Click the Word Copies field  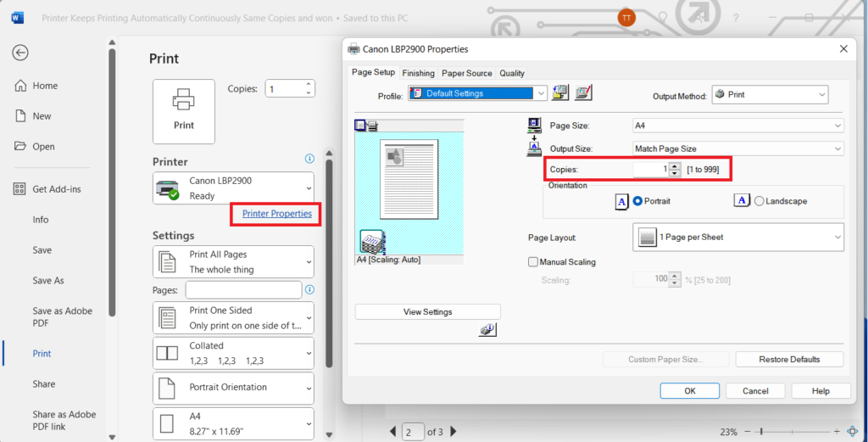[285, 88]
